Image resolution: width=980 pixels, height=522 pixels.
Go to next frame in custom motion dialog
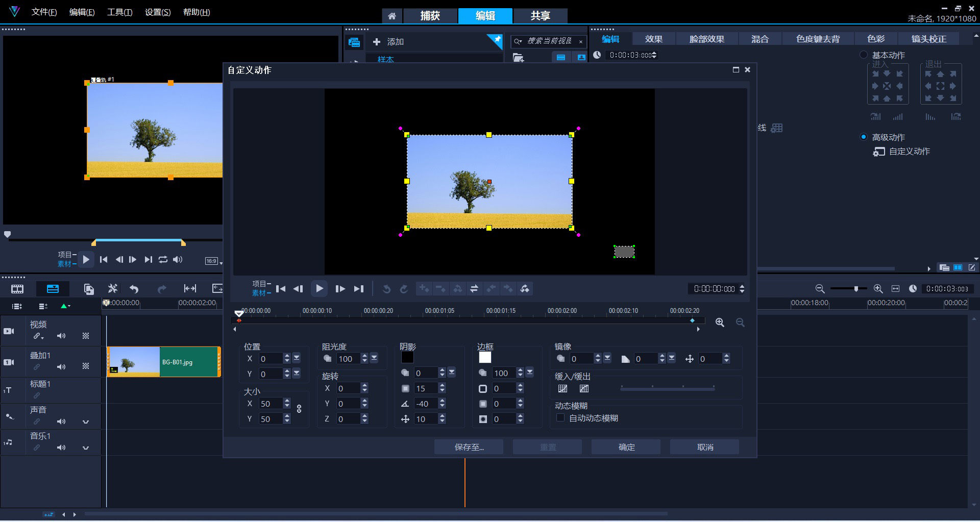click(340, 289)
